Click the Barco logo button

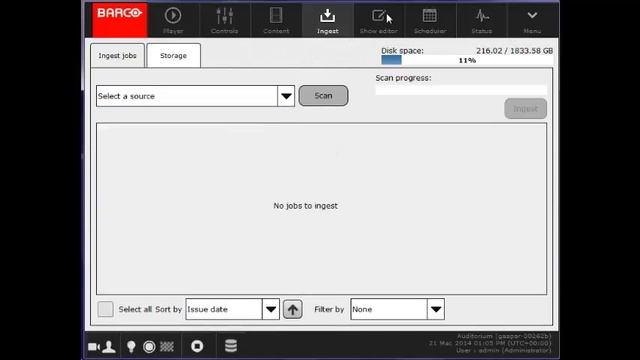tap(120, 20)
